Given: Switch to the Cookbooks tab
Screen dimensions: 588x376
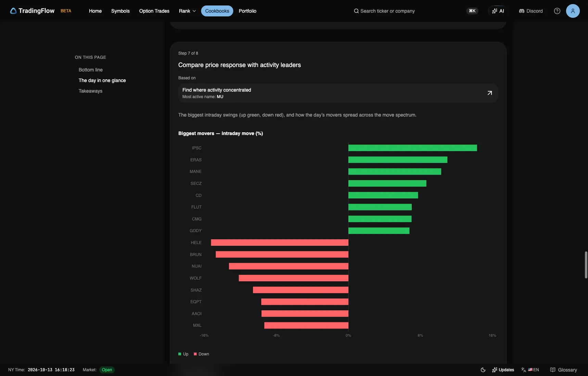Looking at the screenshot, I should (x=217, y=11).
